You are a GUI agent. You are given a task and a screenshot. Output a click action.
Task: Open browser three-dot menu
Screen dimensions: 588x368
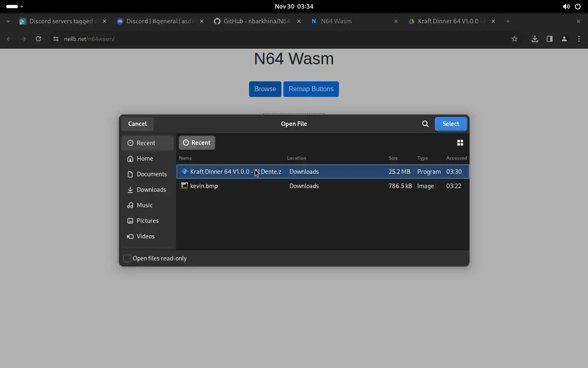tap(580, 39)
